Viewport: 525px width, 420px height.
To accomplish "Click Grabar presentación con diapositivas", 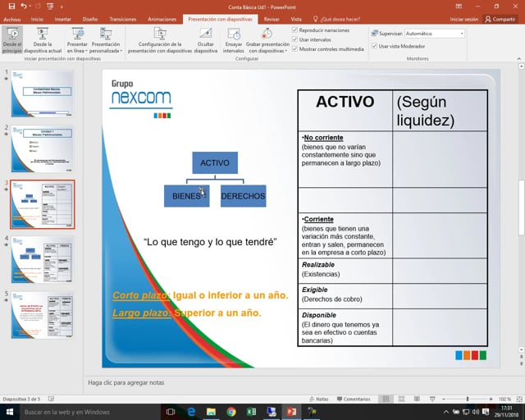I will [267, 40].
